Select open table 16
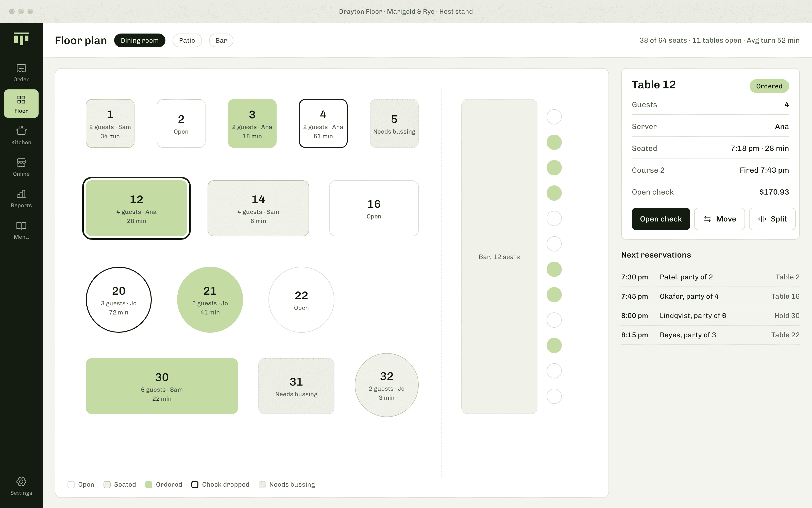 click(374, 208)
